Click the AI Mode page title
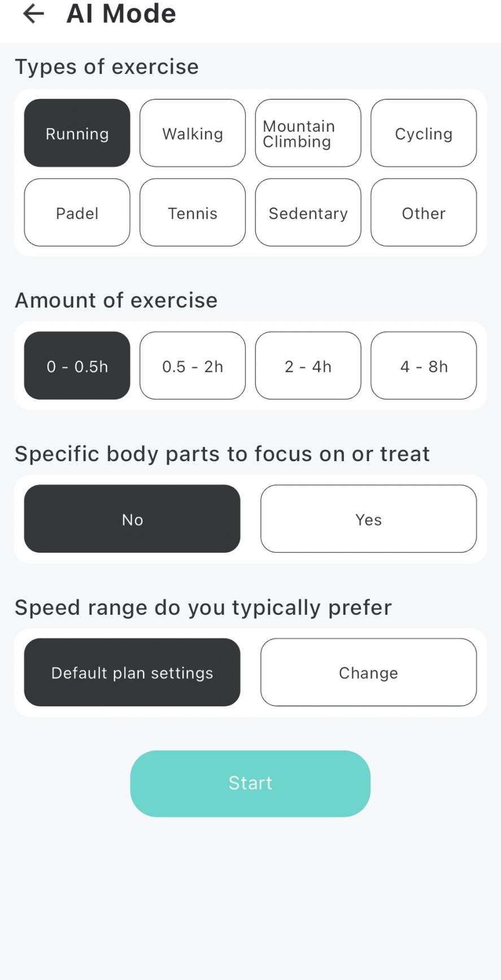 pos(121,14)
